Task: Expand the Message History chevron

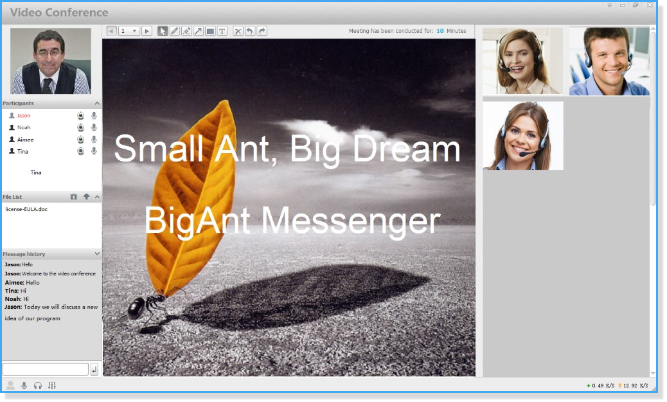Action: (x=97, y=254)
